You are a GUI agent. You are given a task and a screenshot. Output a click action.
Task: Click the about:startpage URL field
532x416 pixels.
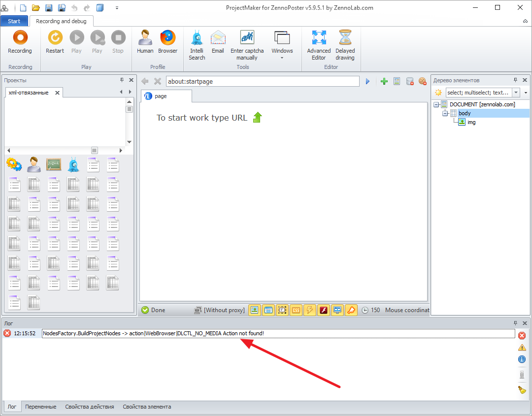263,81
